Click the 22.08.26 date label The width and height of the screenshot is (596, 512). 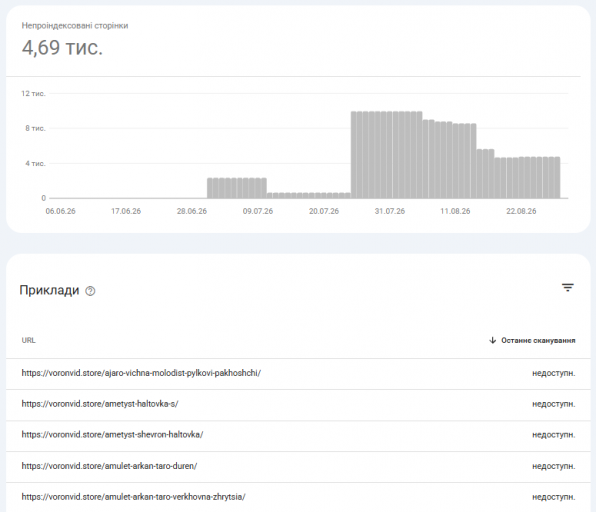tap(521, 211)
